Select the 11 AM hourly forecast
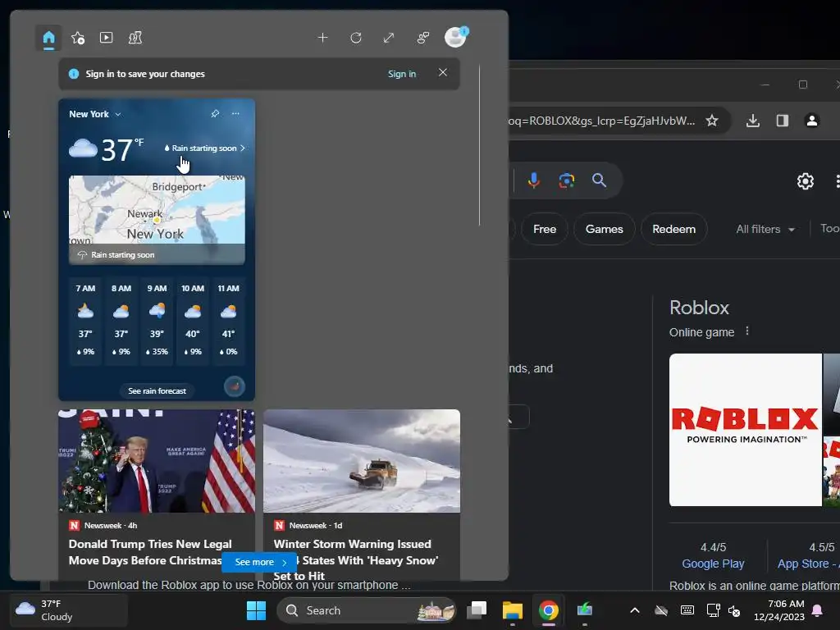 click(228, 320)
